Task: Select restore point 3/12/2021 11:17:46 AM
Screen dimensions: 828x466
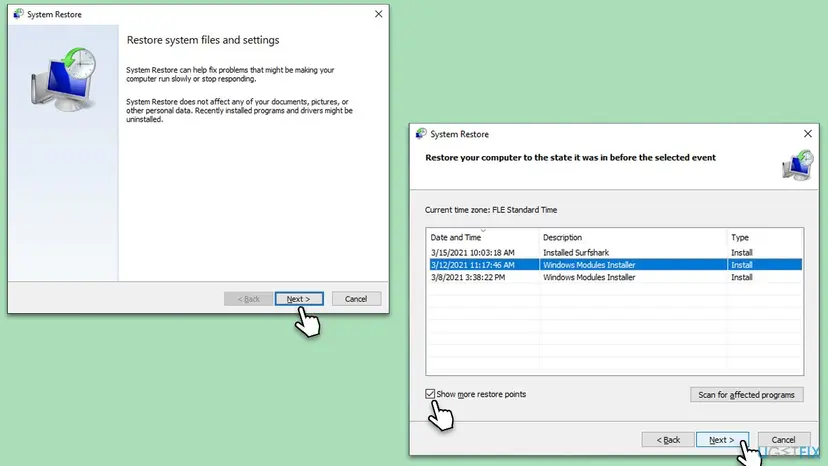Action: click(615, 265)
